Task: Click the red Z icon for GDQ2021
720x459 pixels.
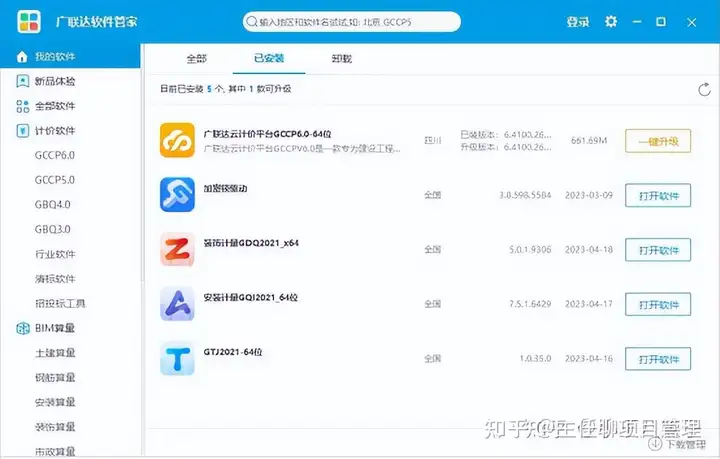Action: pyautogui.click(x=177, y=249)
